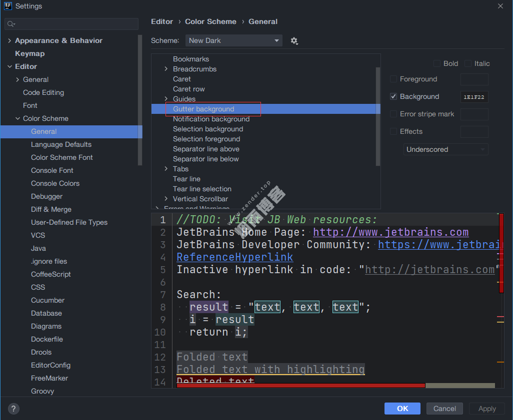Click the search magnifier icon in settings
Viewport: 513px width, 420px height.
click(x=11, y=24)
